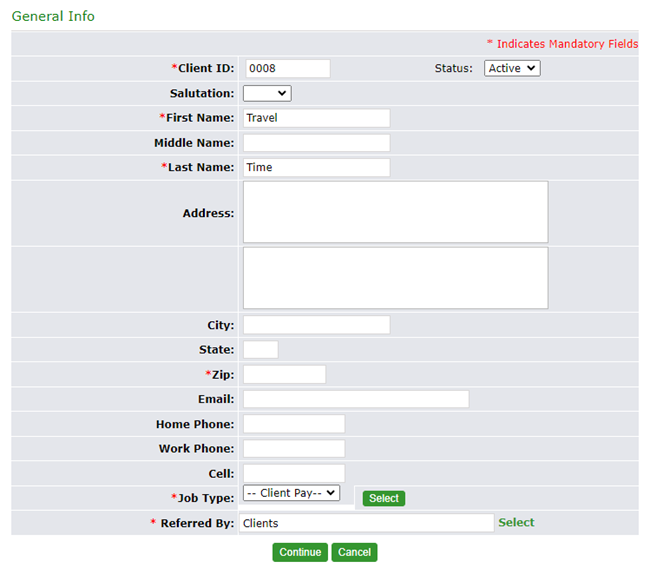Viewport: 650px width, 568px height.
Task: Open the Job Type dropdown
Action: (x=291, y=493)
